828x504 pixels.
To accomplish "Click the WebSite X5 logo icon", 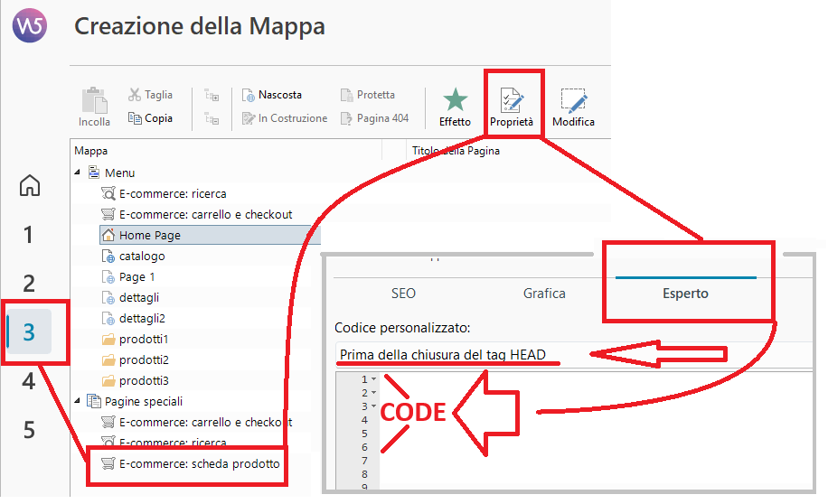I will click(x=30, y=27).
